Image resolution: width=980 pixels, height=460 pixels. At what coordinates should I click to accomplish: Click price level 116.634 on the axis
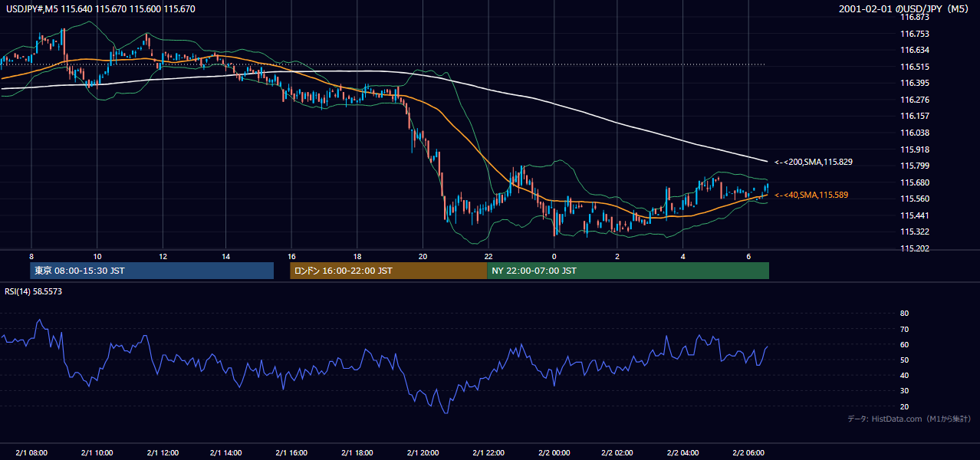tap(914, 50)
